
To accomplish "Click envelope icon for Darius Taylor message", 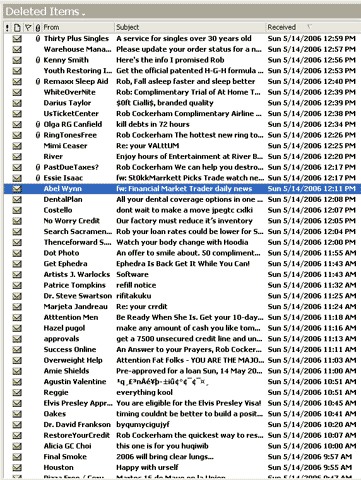I will (17, 103).
